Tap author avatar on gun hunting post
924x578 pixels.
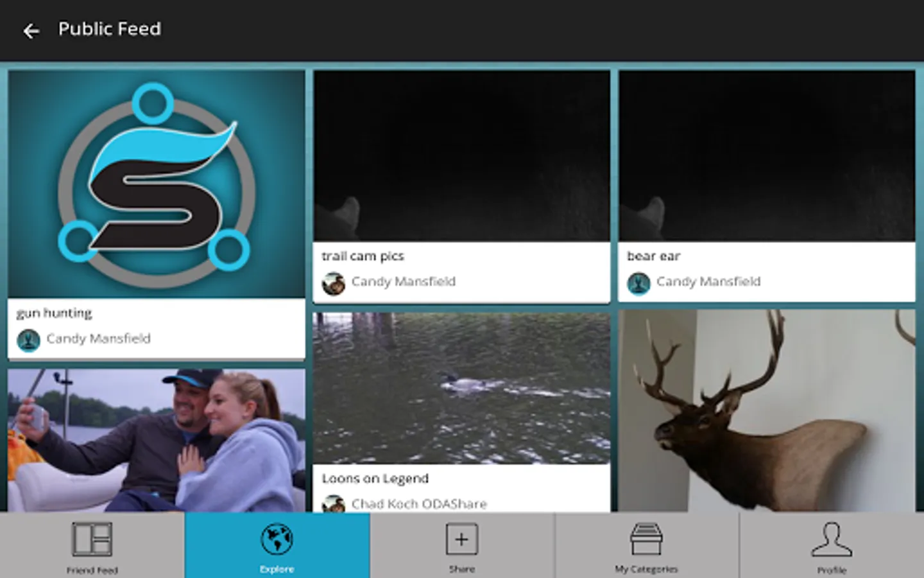(x=28, y=340)
